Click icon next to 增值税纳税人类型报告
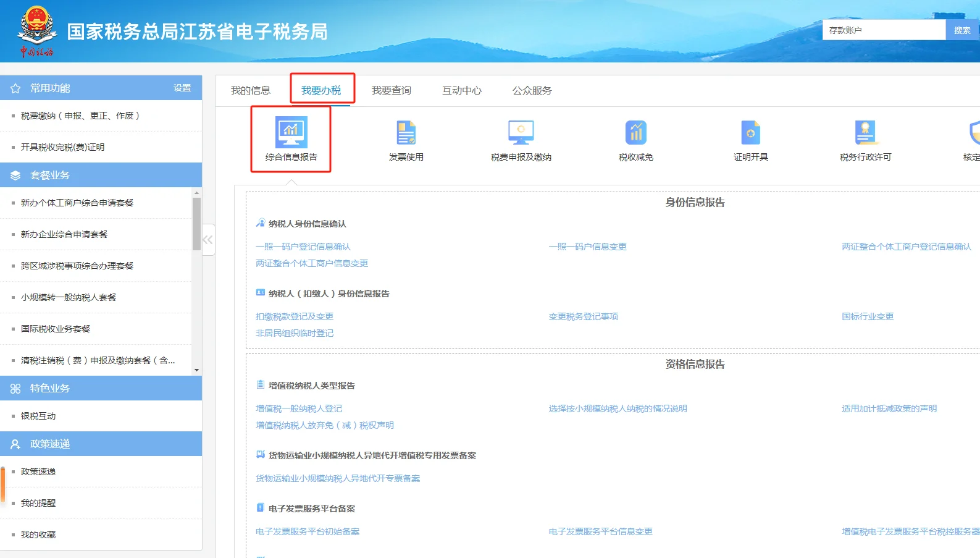 coord(260,385)
